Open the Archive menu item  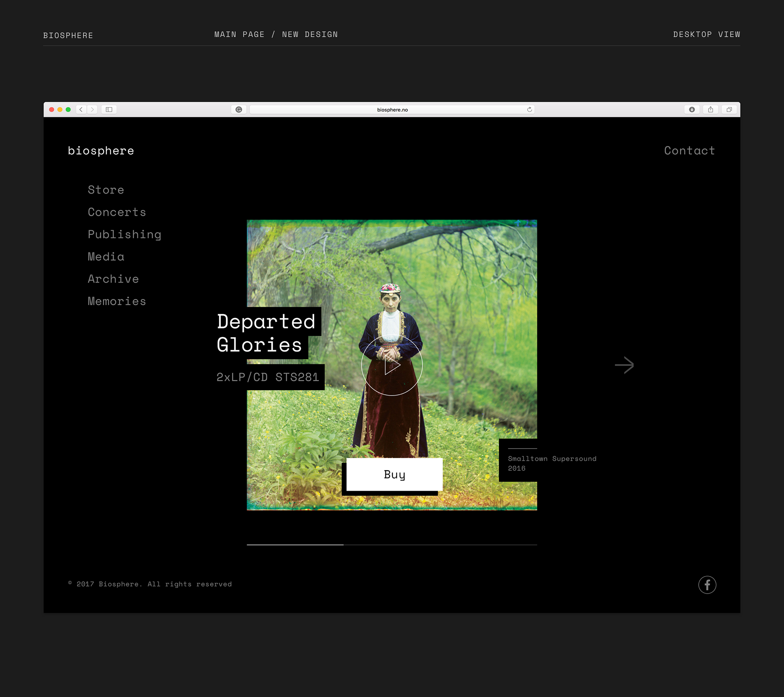coord(113,279)
